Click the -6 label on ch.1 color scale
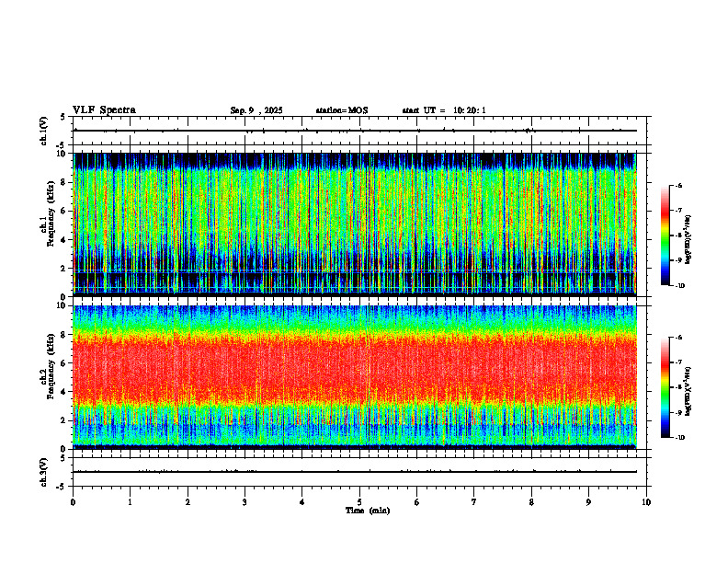Viewport: 728px width, 563px height. [x=678, y=186]
